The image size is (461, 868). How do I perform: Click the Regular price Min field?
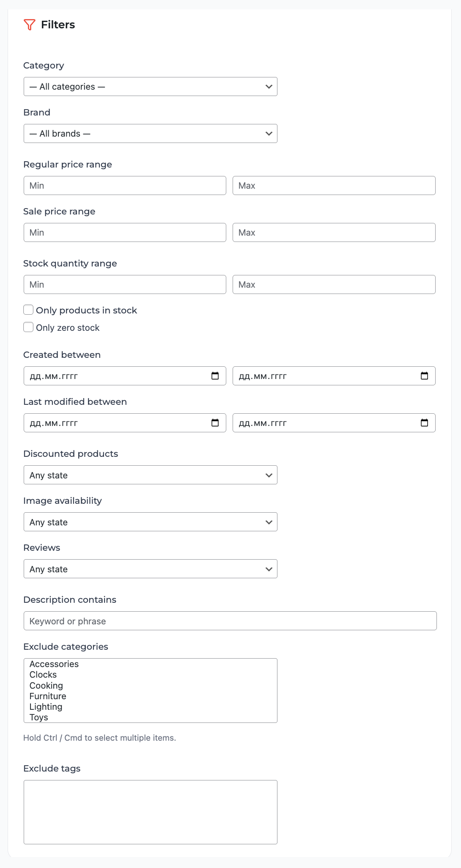pos(125,186)
